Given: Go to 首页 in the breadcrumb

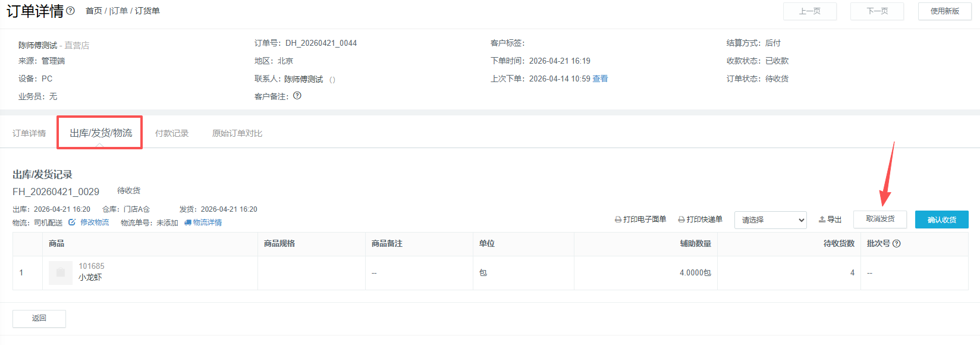Looking at the screenshot, I should [x=94, y=11].
